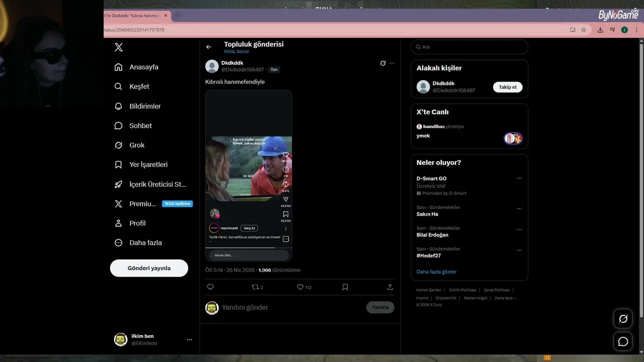The width and height of the screenshot is (644, 362).
Task: Like the post with heart showing 112
Action: 304,287
